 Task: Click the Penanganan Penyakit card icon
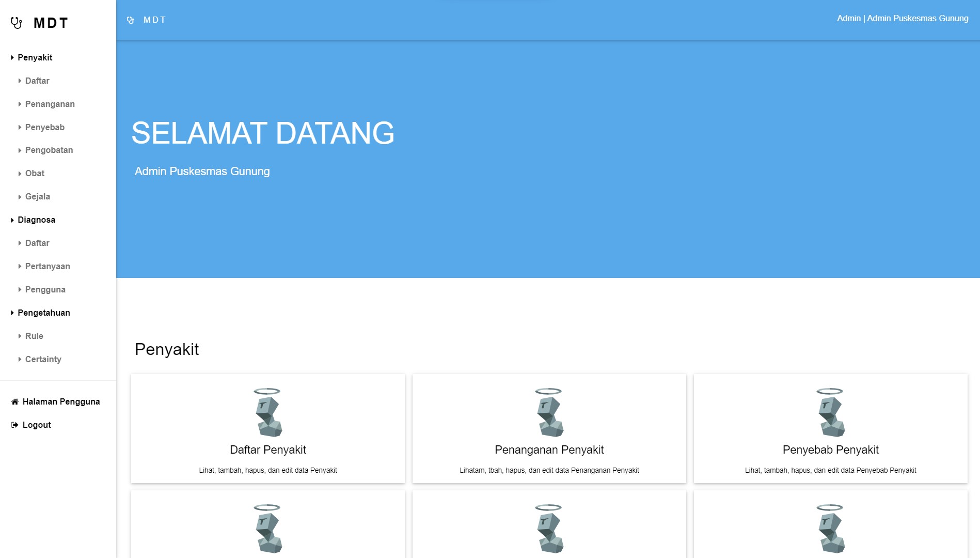[x=549, y=412]
